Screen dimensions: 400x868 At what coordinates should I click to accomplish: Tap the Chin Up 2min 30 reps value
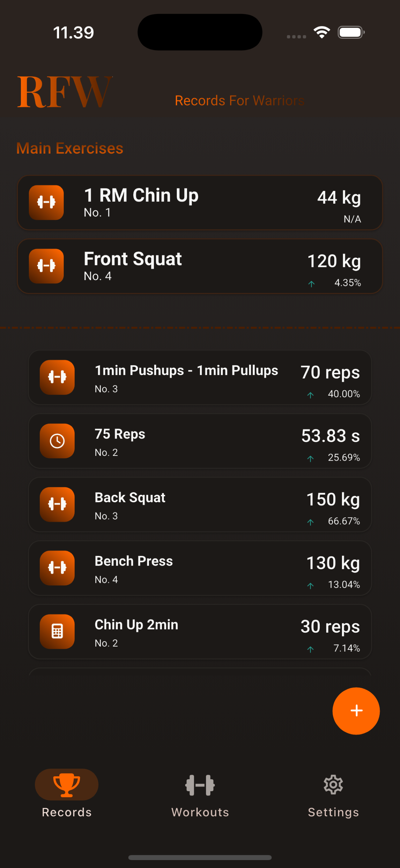[x=330, y=627]
